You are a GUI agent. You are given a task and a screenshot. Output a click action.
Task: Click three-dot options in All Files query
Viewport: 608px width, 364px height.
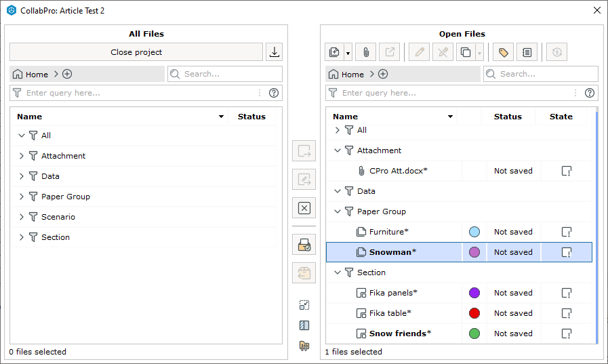point(260,93)
